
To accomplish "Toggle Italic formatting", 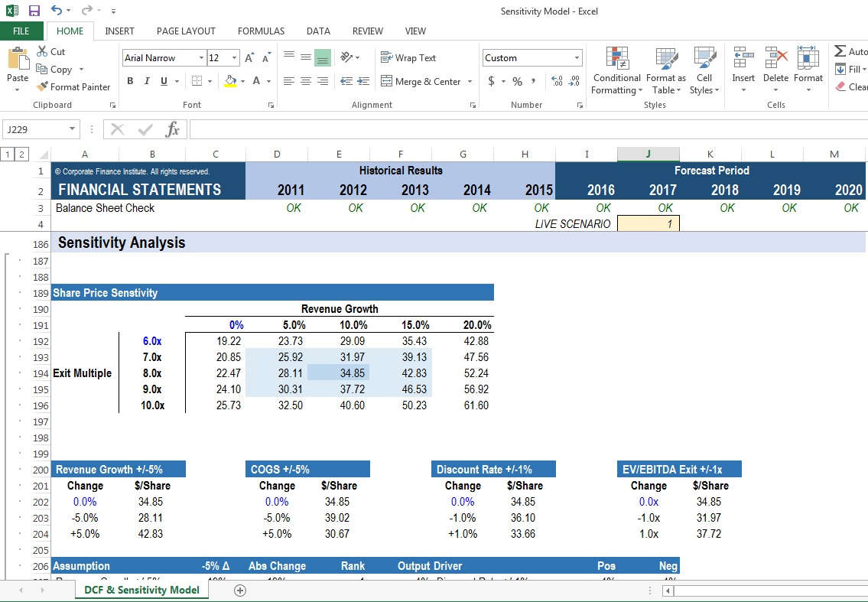I will (x=145, y=80).
